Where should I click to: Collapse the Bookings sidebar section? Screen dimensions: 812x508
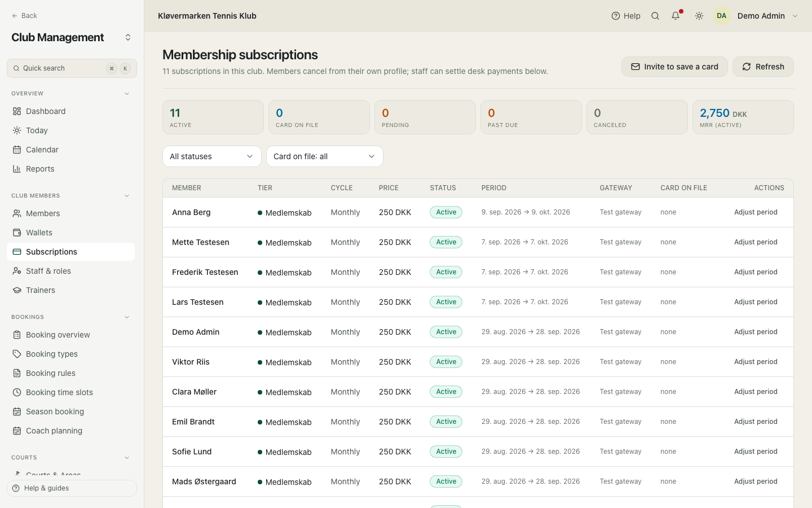[127, 317]
